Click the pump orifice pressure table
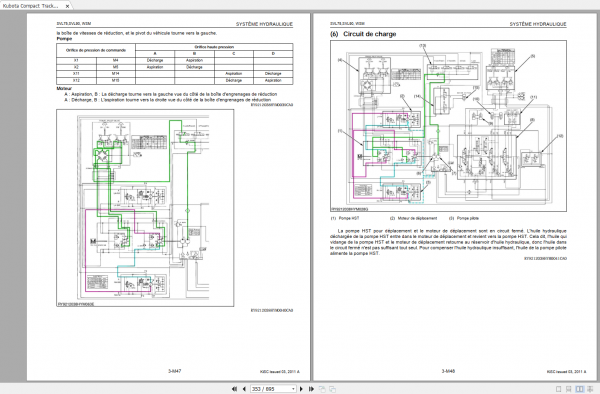The height and width of the screenshot is (394, 600). point(175,64)
